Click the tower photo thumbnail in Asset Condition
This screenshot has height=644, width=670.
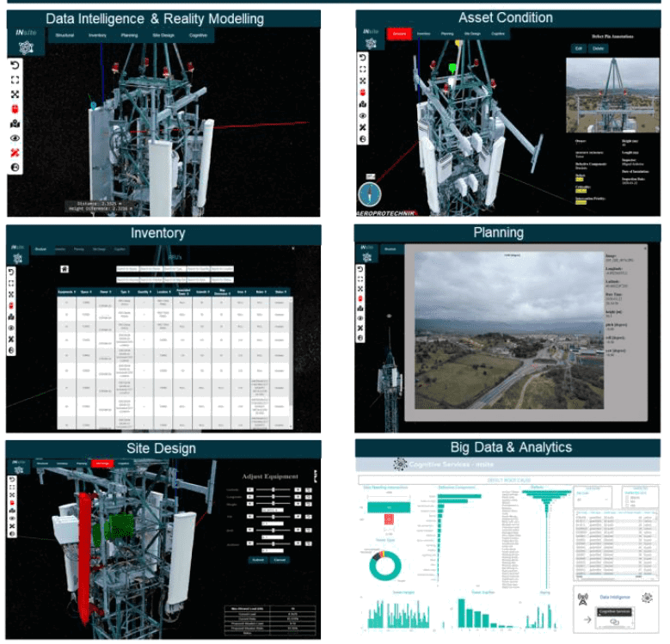tap(613, 95)
